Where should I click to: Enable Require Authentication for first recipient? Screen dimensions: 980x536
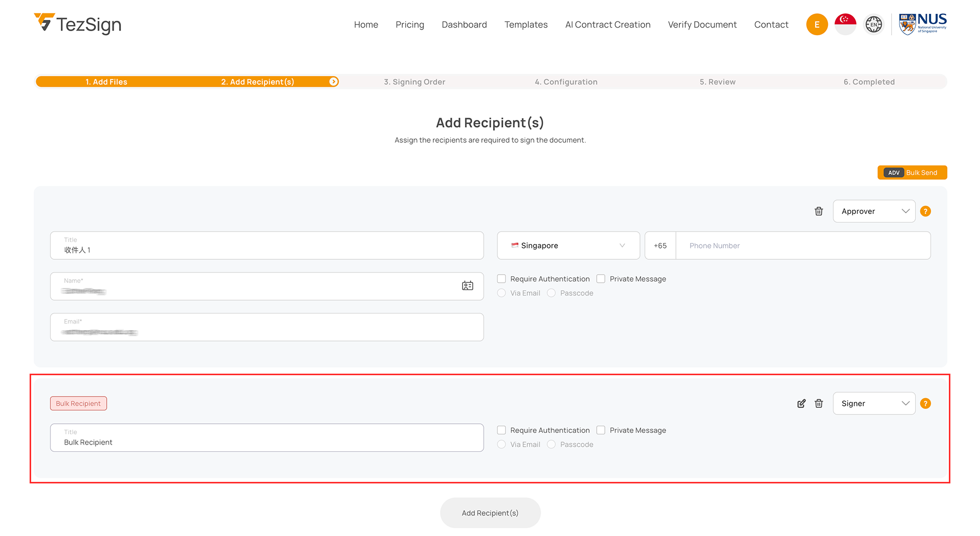pos(502,279)
